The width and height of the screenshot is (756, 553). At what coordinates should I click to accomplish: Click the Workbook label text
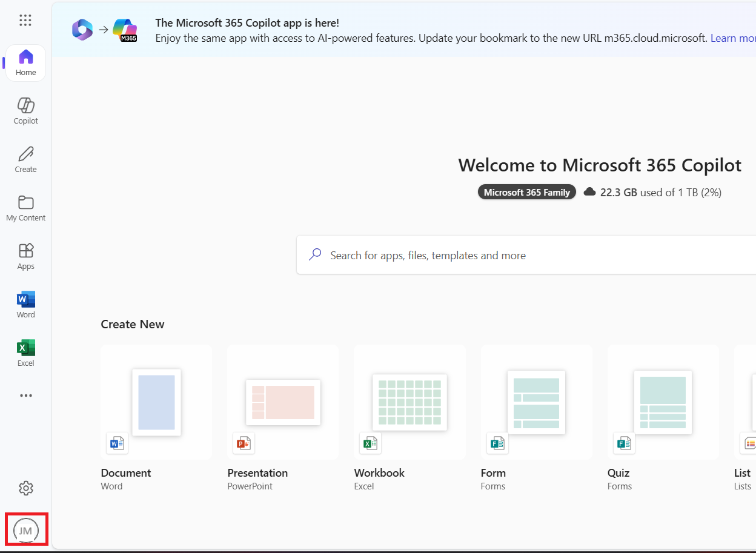[x=379, y=473]
